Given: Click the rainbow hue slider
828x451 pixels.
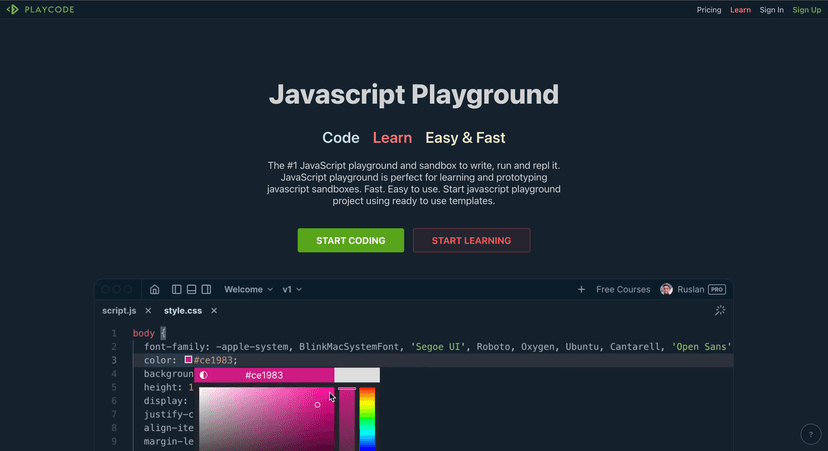Looking at the screenshot, I should [367, 418].
